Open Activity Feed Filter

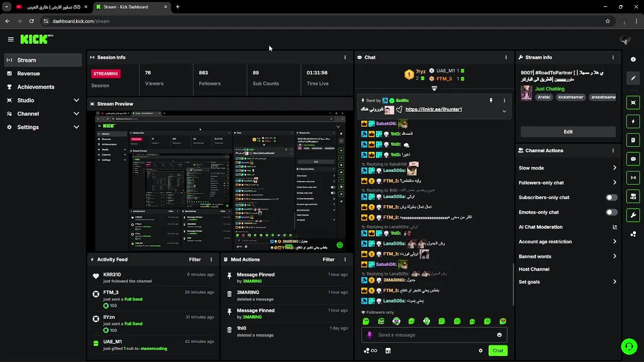click(x=195, y=259)
